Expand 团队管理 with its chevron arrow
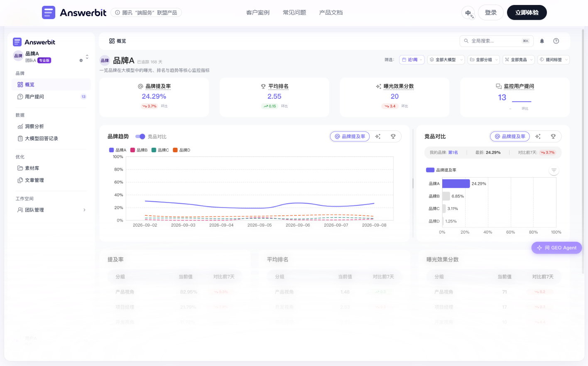Screen dimensions: 588x366 (x=84, y=210)
